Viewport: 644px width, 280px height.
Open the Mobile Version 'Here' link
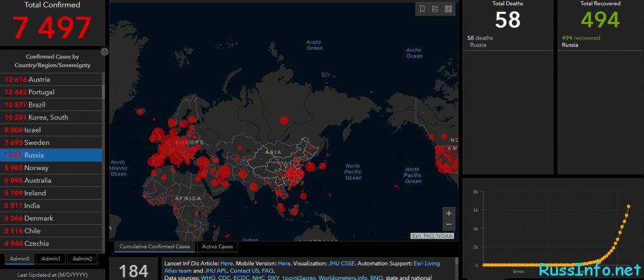point(284,264)
